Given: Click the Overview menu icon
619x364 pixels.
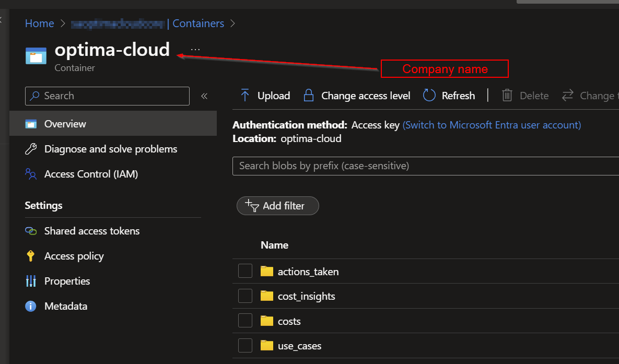Looking at the screenshot, I should 31,124.
